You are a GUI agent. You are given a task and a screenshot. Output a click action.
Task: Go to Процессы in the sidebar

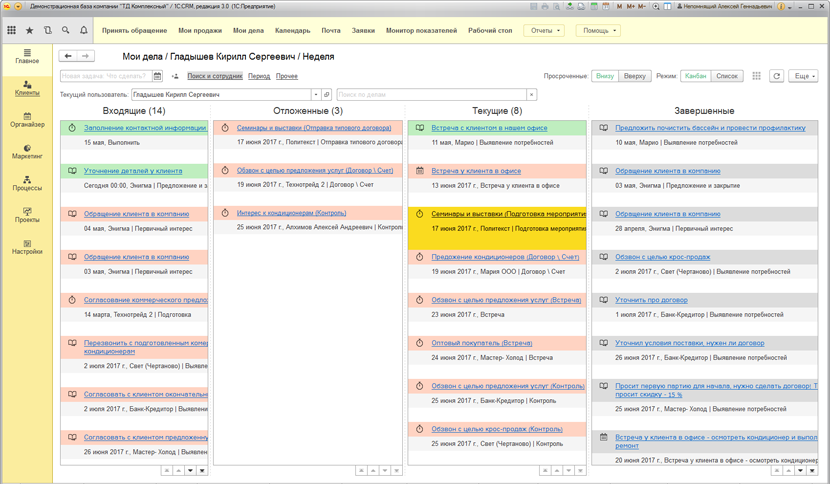point(27,184)
